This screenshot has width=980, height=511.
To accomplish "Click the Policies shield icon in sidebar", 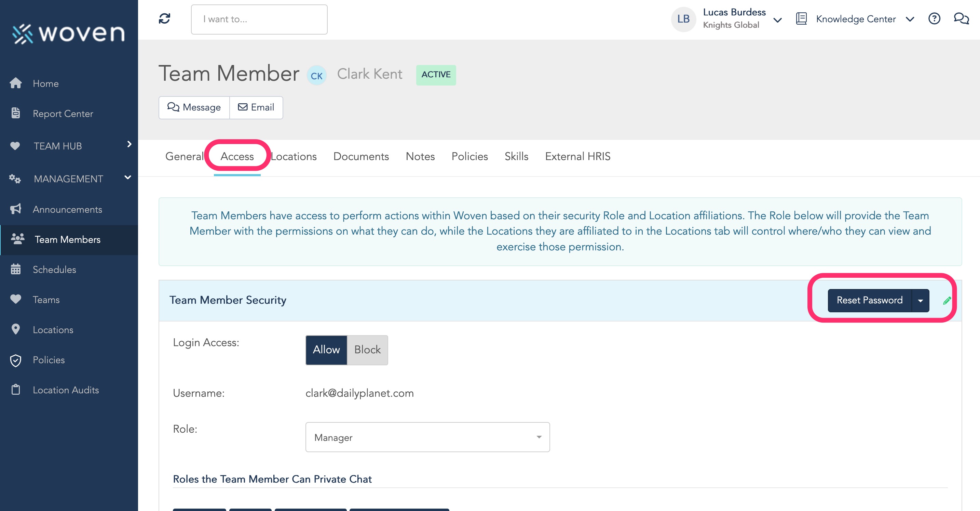I will (x=16, y=360).
